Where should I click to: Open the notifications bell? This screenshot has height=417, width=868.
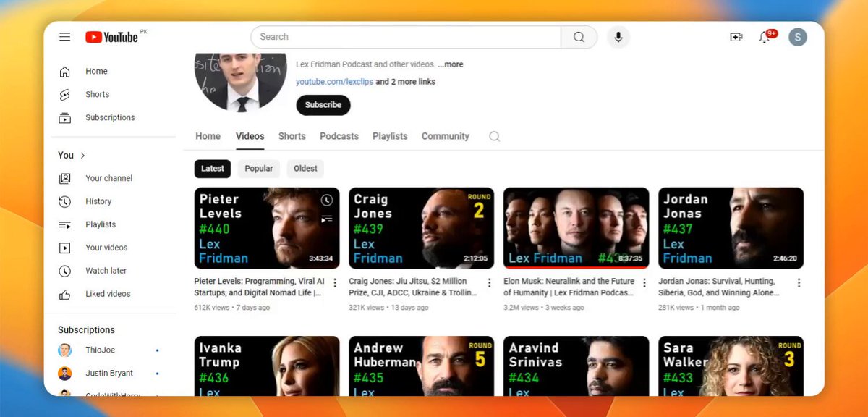(x=765, y=37)
